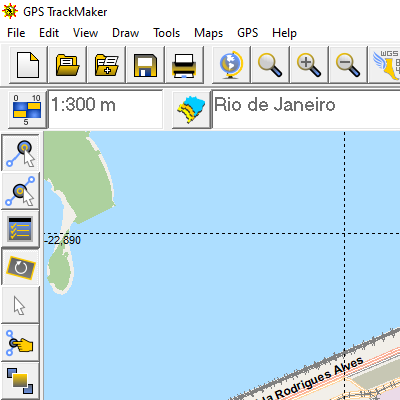
Task: Click the GPS TrackMaker title icon
Action: coord(10,11)
